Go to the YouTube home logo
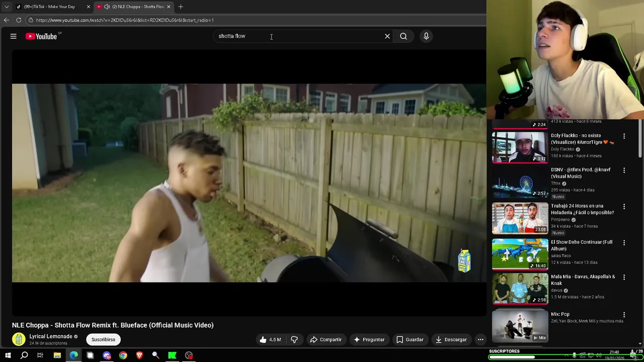 41,36
